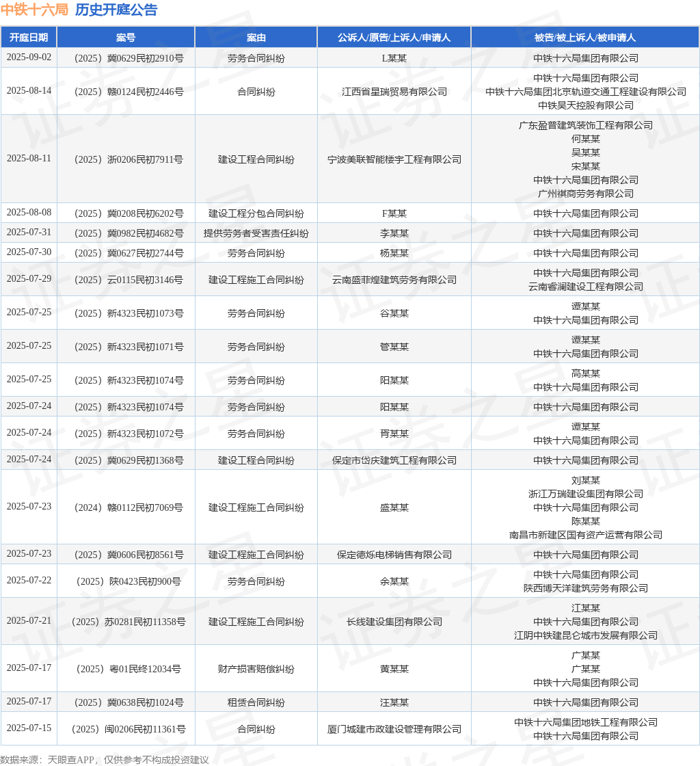The width and height of the screenshot is (700, 766).
Task: Click plaintiff 宁波美联智能楼宇工程有限公司
Action: 394,159
